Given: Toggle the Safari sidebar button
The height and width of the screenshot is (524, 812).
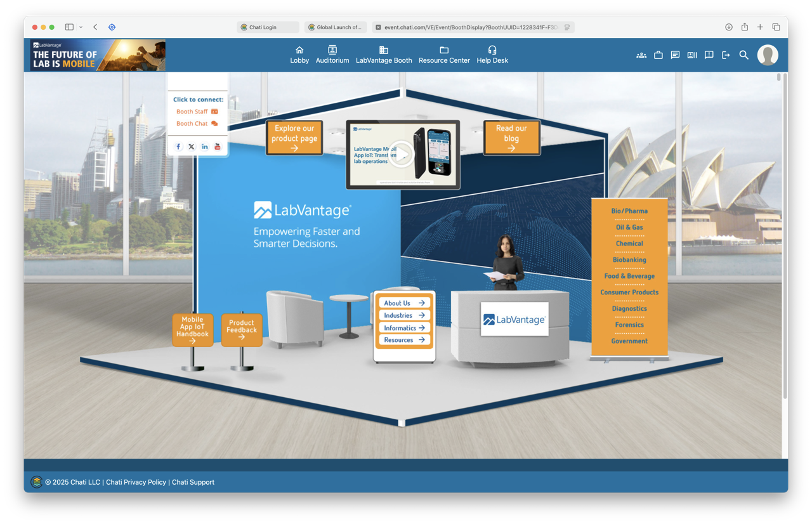Looking at the screenshot, I should tap(69, 27).
